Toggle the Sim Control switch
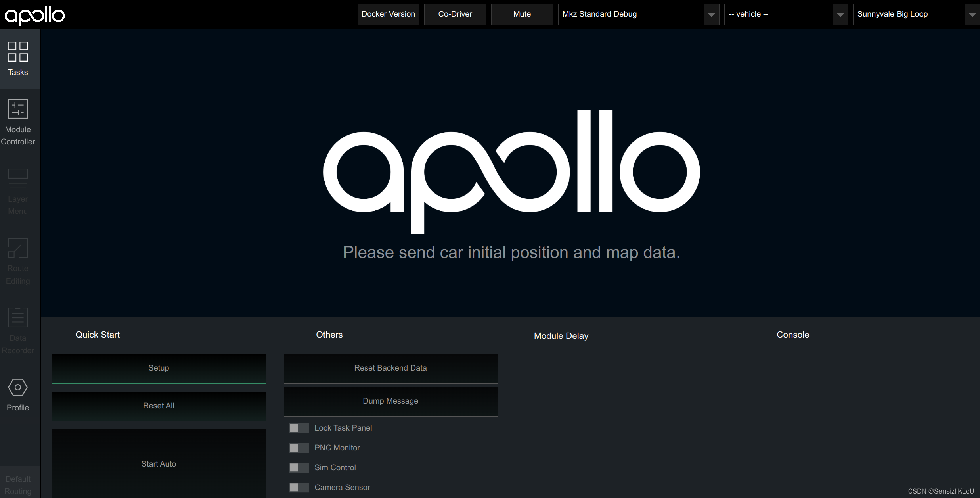 (x=299, y=467)
